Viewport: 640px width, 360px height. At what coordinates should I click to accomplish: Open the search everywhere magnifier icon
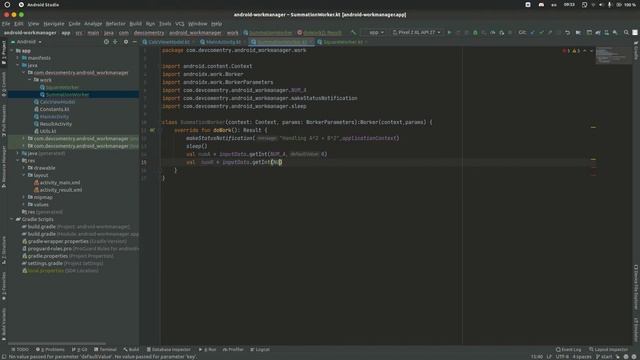(x=626, y=32)
